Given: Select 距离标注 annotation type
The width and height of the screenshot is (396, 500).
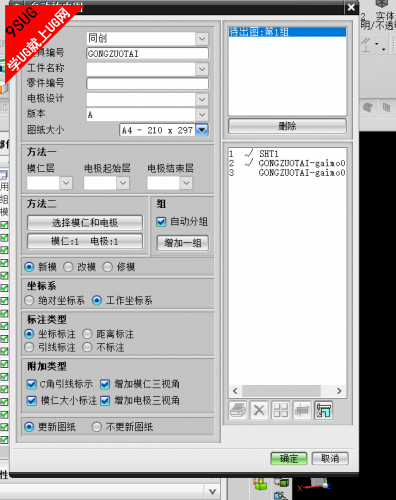Looking at the screenshot, I should pyautogui.click(x=87, y=334).
